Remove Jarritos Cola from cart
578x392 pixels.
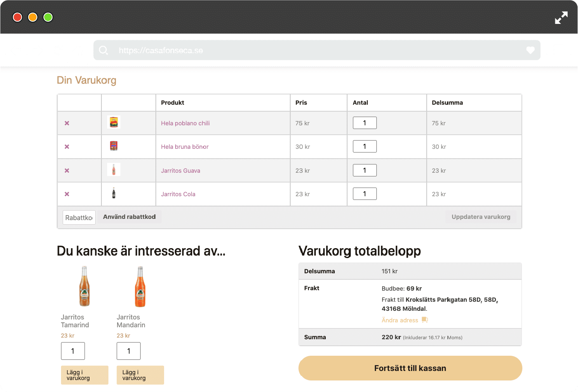(x=67, y=194)
